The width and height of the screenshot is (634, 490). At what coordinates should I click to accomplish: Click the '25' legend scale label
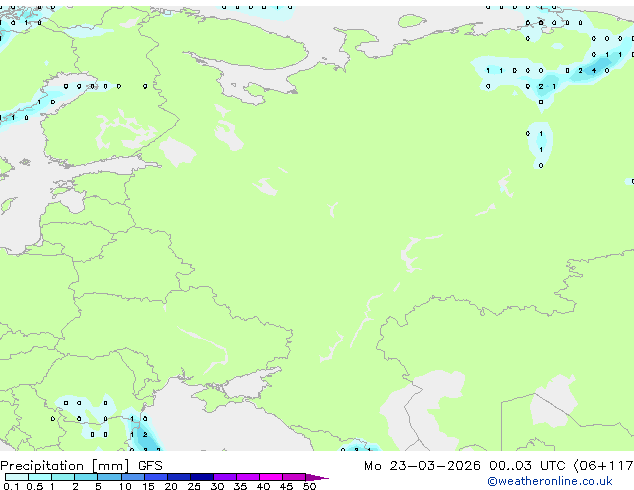pyautogui.click(x=194, y=486)
